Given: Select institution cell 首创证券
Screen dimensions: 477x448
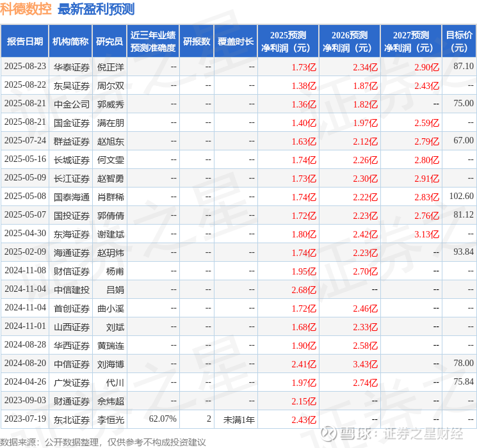Looking at the screenshot, I should tap(72, 308).
